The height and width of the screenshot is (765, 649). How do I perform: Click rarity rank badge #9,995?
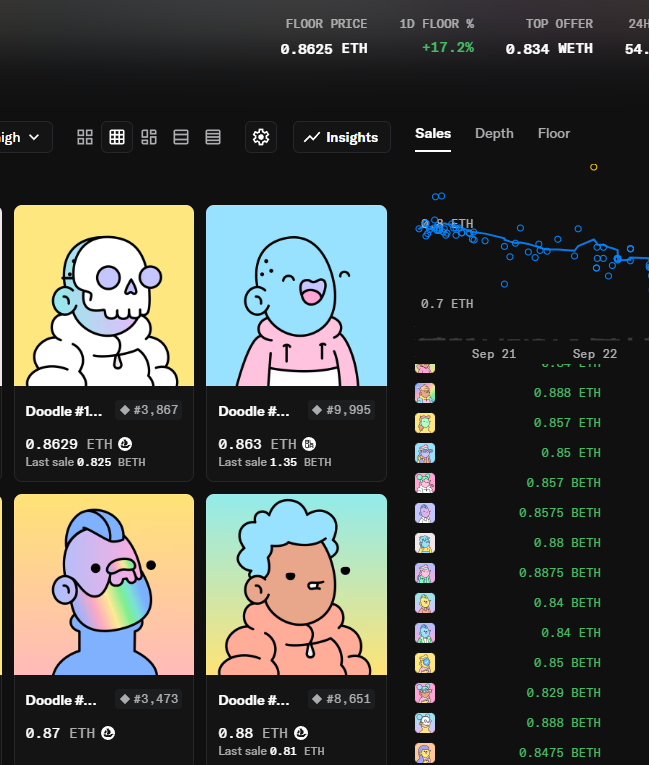(341, 410)
